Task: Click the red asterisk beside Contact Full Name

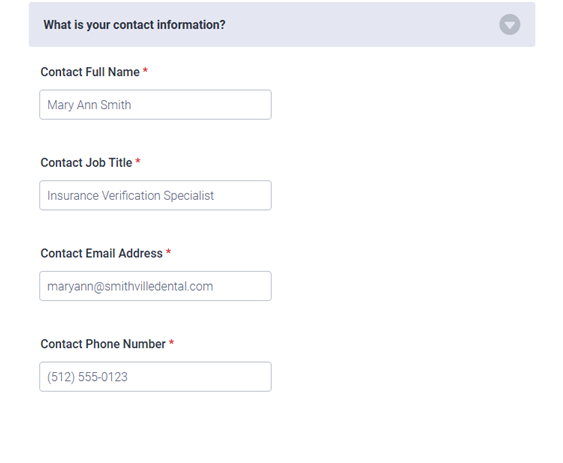Action: 145,70
